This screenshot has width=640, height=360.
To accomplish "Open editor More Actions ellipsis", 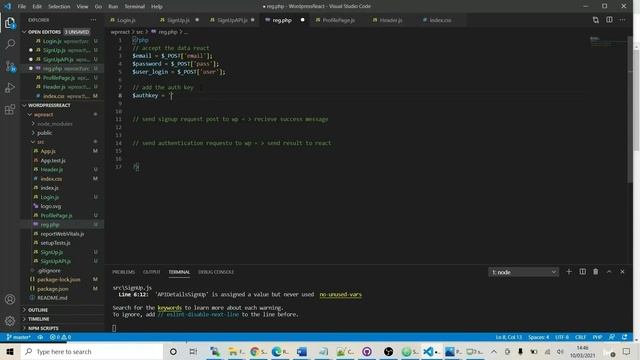I will [622, 20].
